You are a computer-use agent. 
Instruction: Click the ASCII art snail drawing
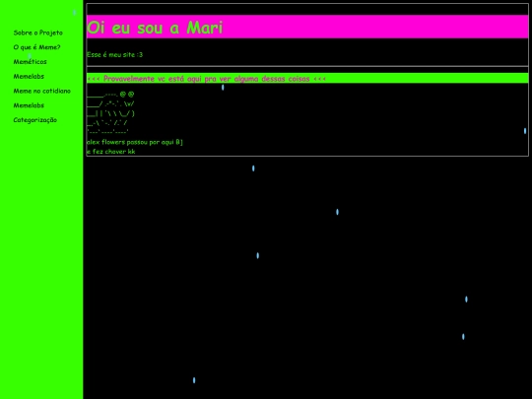pyautogui.click(x=110, y=112)
